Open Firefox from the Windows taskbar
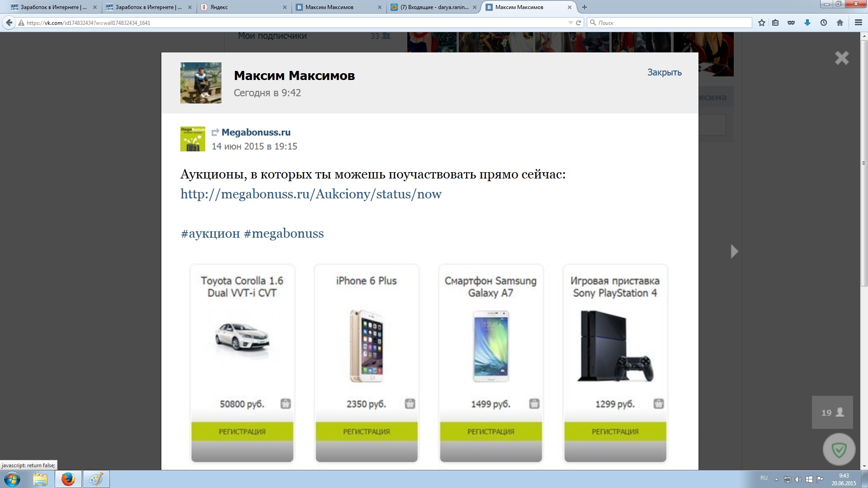868x488 pixels. (68, 479)
